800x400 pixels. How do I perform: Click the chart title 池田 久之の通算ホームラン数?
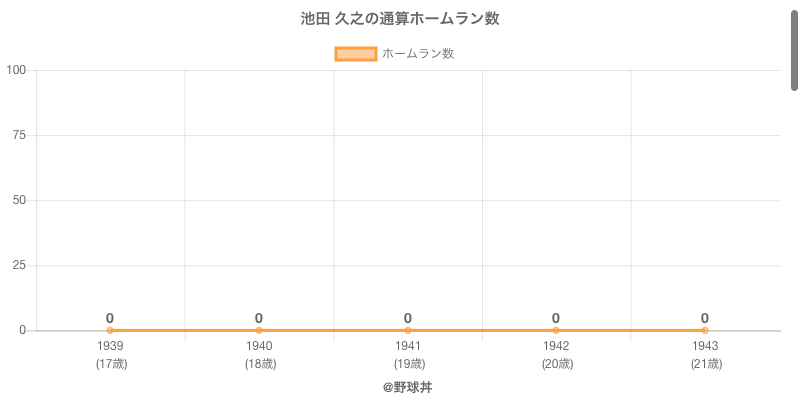(400, 19)
